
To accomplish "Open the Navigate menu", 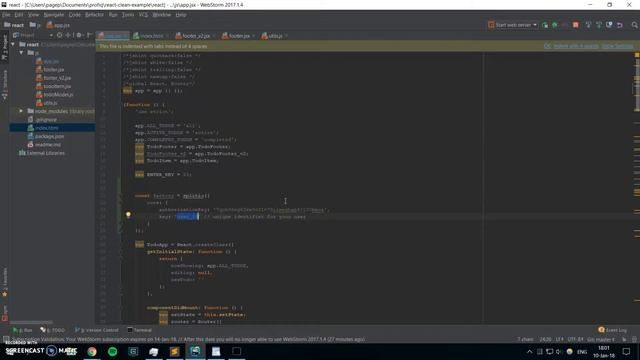I will point(54,15).
